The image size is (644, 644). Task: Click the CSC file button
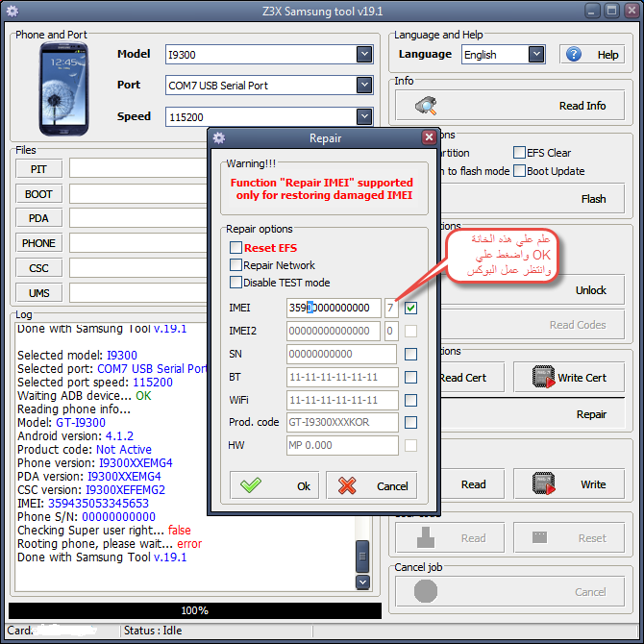click(x=39, y=268)
